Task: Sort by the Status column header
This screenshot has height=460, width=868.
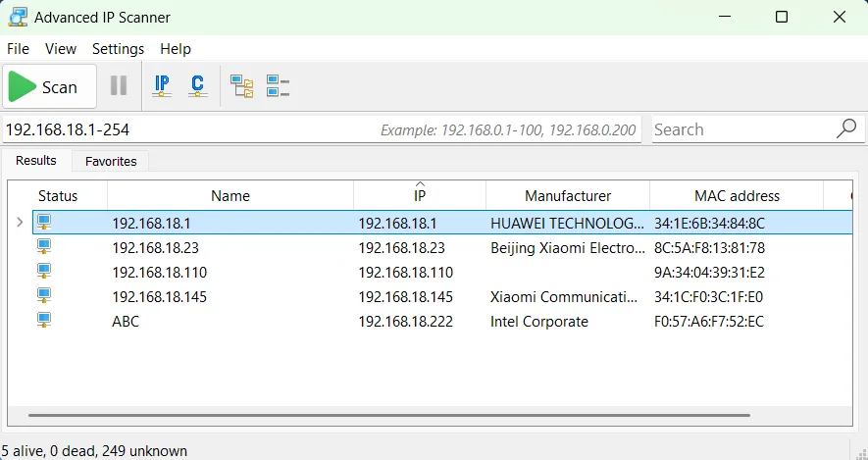Action: (x=58, y=195)
